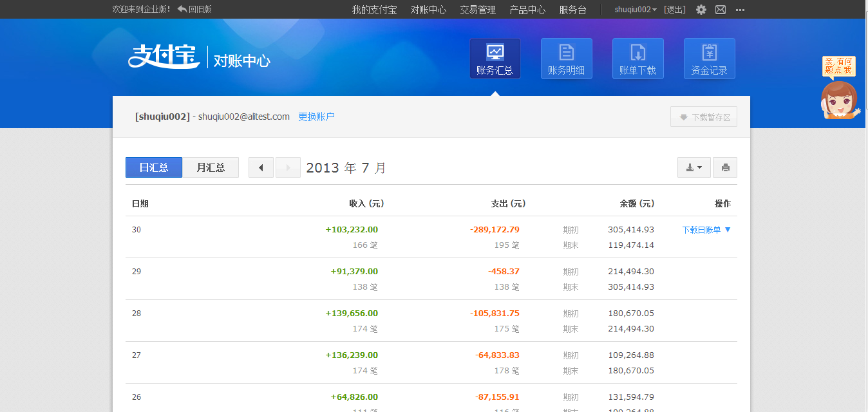Click the expense amount -64,833.83
The height and width of the screenshot is (412, 868).
point(497,355)
